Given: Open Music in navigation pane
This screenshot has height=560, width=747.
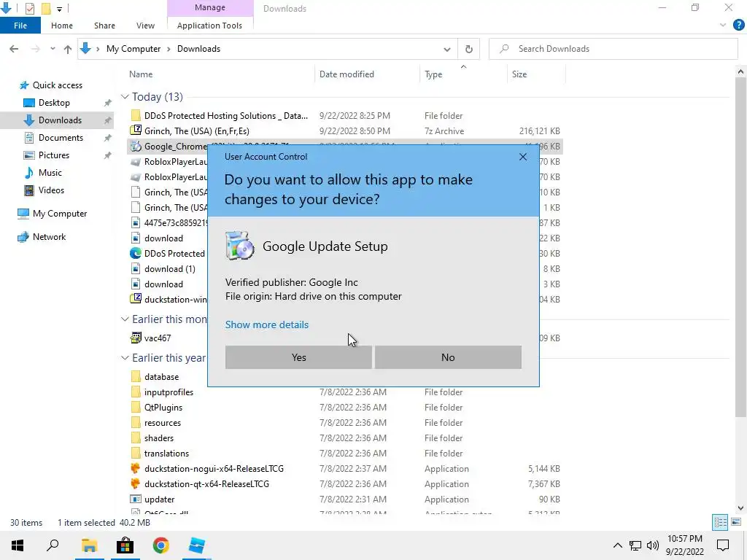Looking at the screenshot, I should (50, 173).
